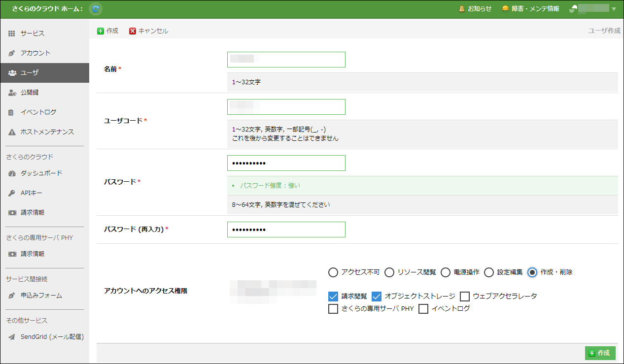
Task: Select the リソース閲覧 radio button
Action: coord(389,272)
